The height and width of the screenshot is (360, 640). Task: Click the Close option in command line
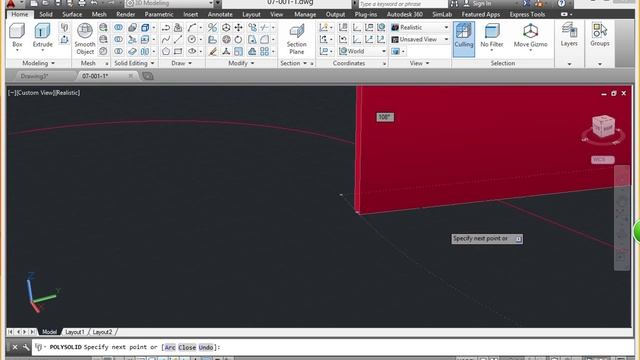pos(187,347)
